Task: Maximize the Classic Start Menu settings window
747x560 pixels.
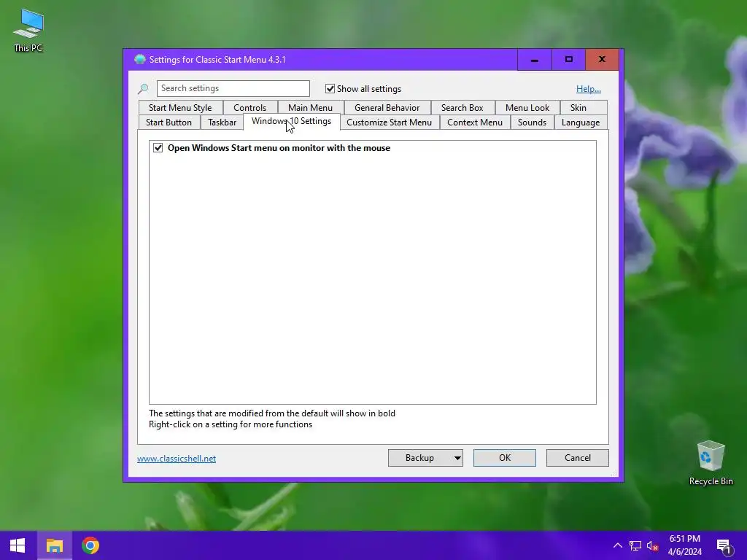Action: [x=568, y=60]
